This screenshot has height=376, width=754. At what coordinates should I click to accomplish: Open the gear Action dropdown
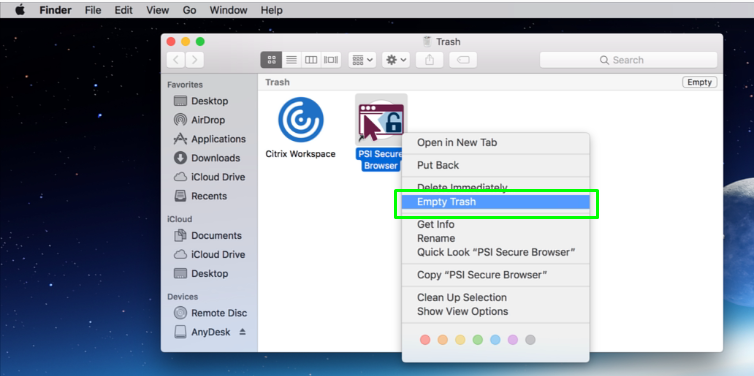pyautogui.click(x=396, y=60)
